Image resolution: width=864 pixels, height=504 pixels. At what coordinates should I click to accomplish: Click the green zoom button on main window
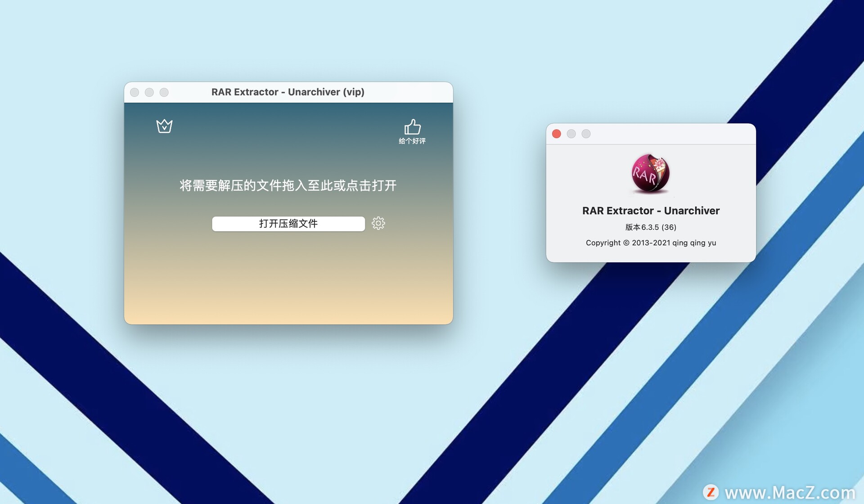[x=164, y=92]
